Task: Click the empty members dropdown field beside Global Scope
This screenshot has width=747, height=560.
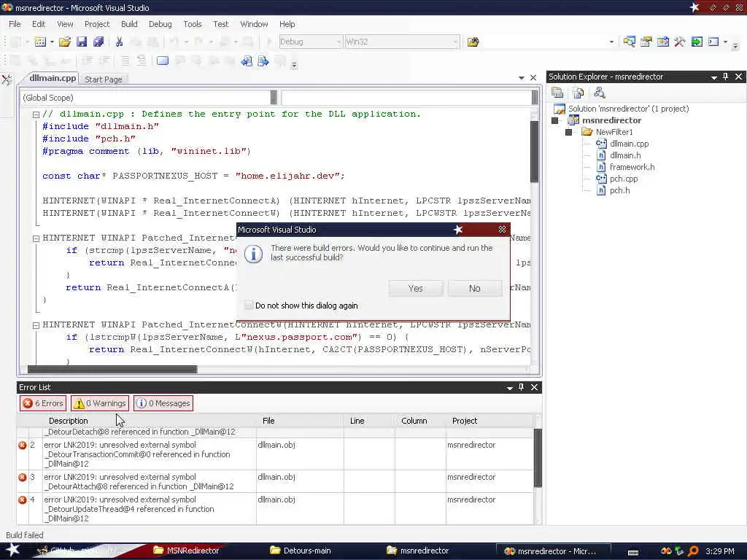Action: (409, 98)
